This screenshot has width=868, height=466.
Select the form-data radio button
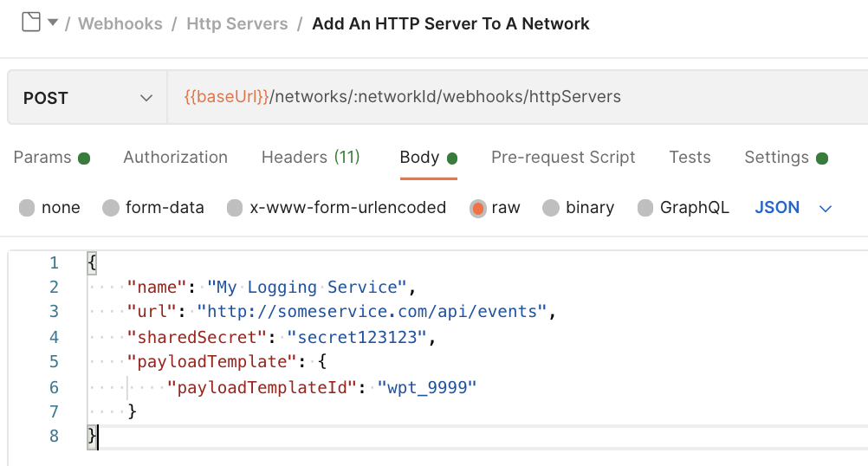click(x=111, y=208)
